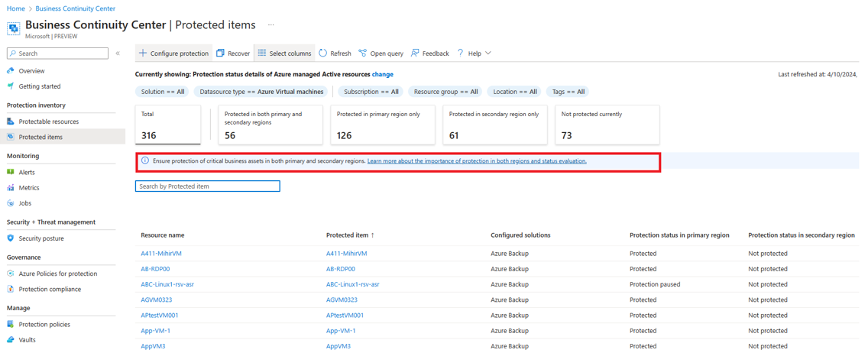This screenshot has width=868, height=353.
Task: Click the Overview cloud icon in sidebar
Action: point(11,71)
